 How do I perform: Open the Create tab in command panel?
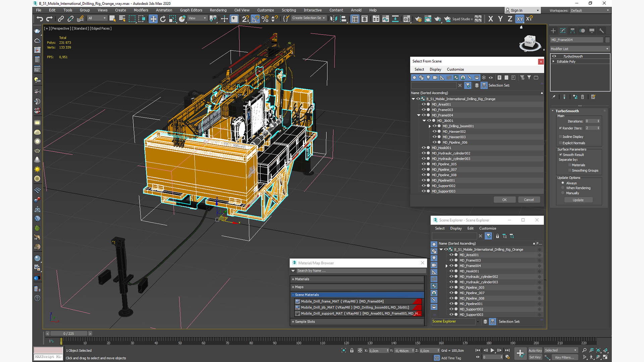[x=553, y=31]
